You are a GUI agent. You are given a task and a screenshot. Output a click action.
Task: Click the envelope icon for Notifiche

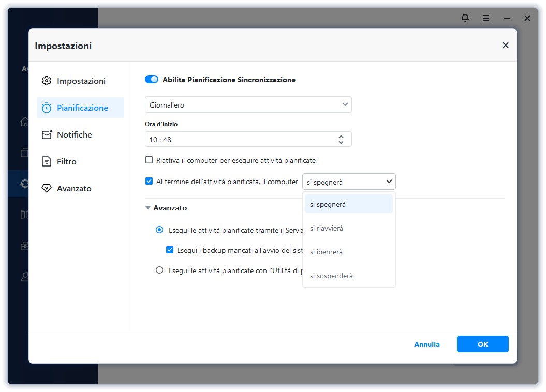coord(47,135)
